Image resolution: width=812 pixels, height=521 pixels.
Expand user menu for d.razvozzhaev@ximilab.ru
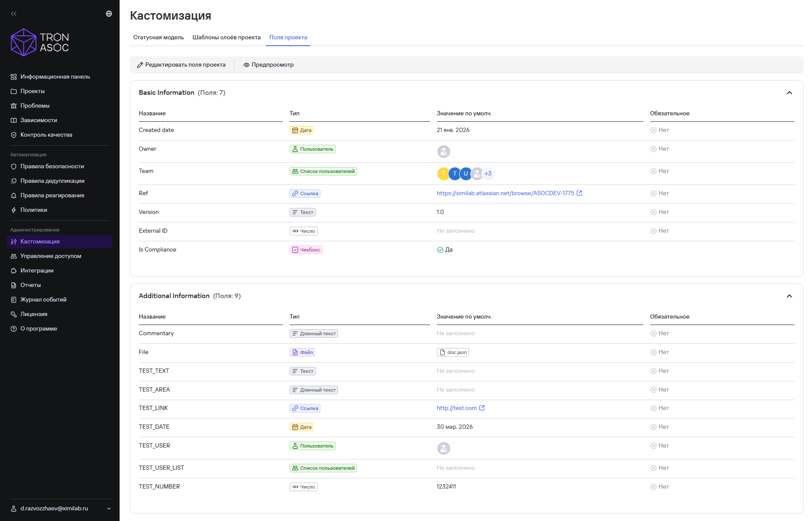tap(109, 509)
